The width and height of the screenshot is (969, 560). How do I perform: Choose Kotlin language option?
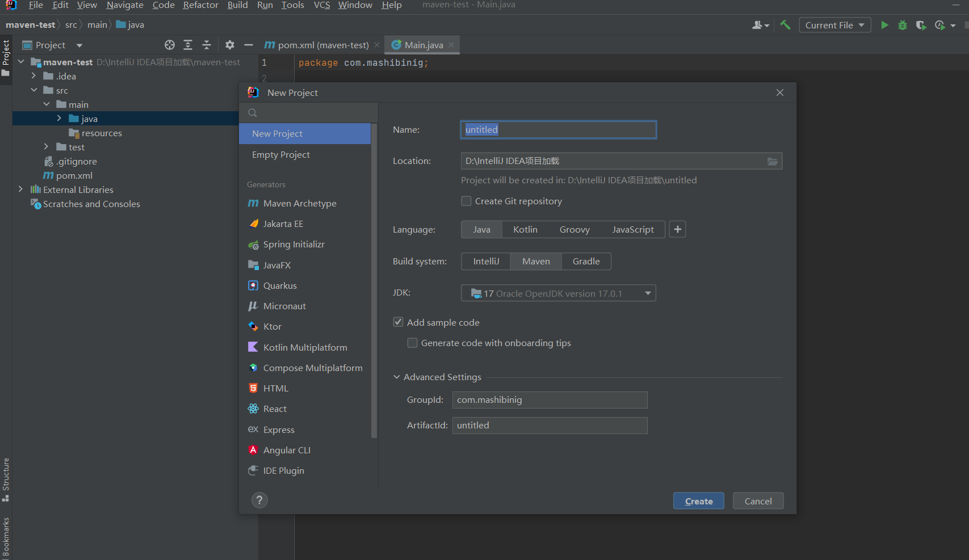(525, 229)
